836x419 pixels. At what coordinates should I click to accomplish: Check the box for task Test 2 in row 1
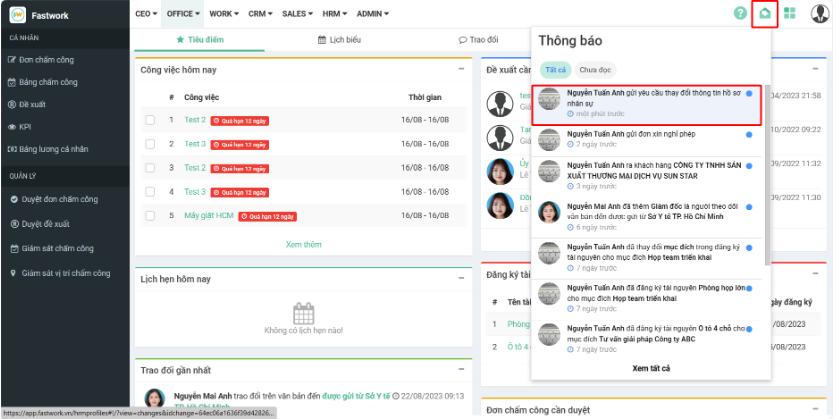pyautogui.click(x=150, y=120)
